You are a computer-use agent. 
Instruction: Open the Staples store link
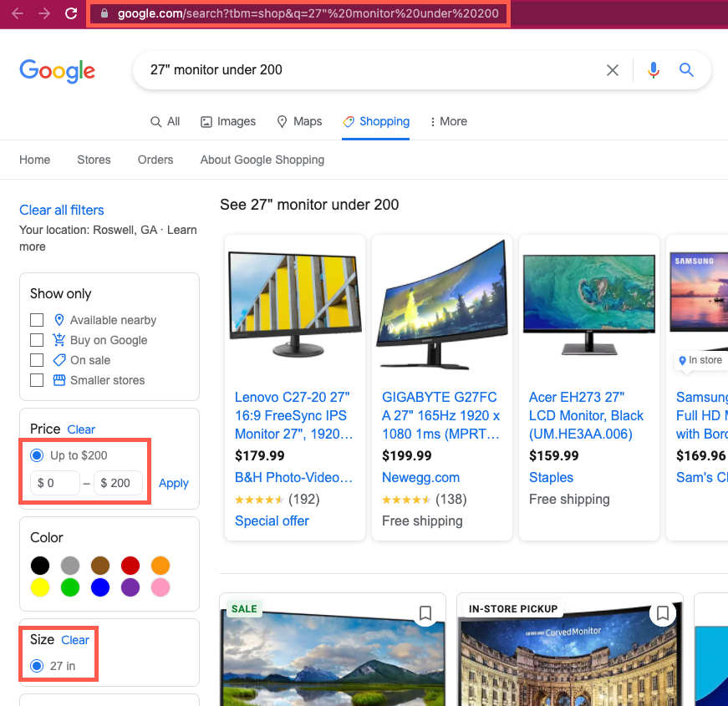(551, 478)
